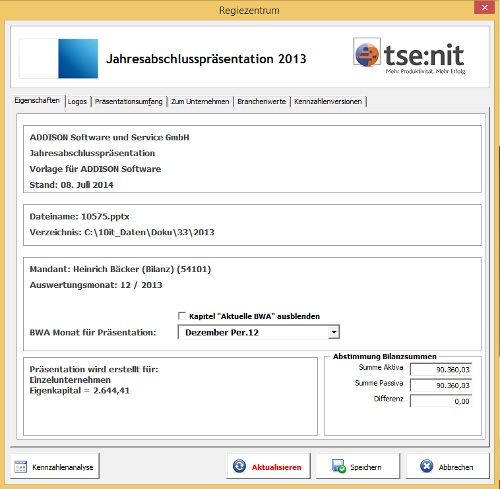
Task: Click the Verzeichnis path text
Action: (122, 232)
